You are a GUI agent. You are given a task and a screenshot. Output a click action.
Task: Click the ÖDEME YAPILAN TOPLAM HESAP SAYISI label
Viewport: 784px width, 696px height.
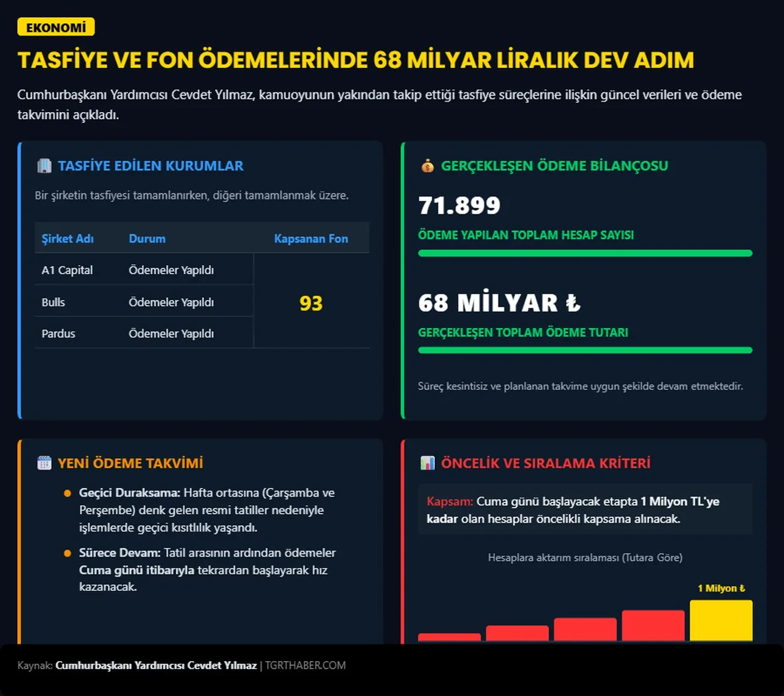tap(526, 235)
